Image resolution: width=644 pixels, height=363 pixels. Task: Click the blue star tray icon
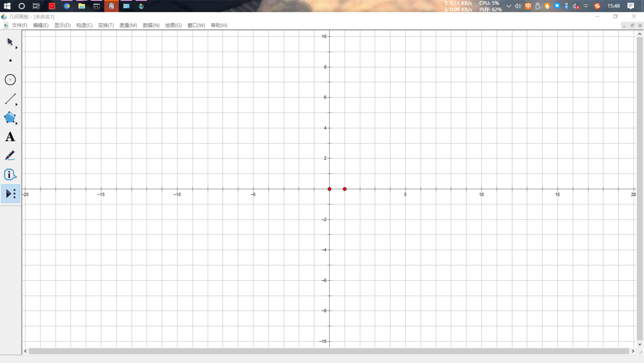point(557,6)
